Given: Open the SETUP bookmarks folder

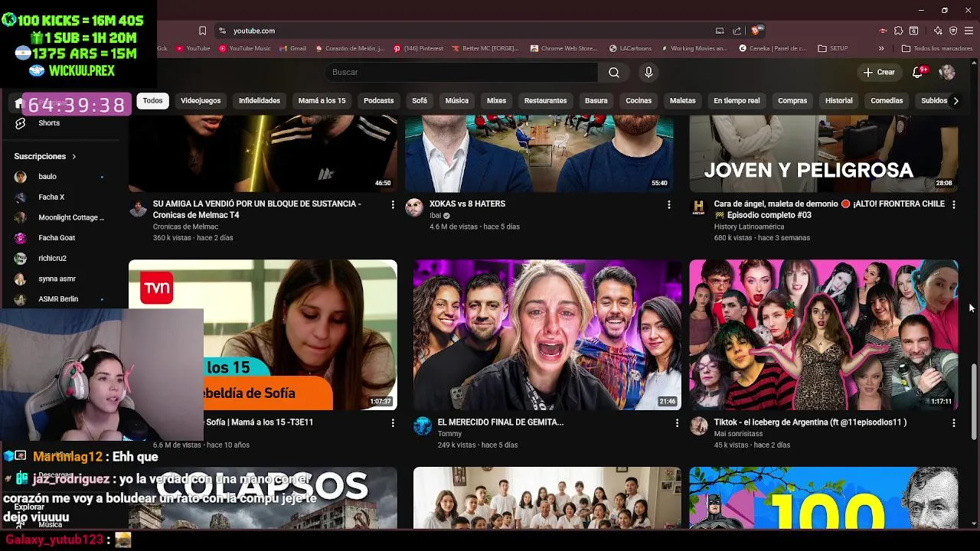Looking at the screenshot, I should click(x=833, y=48).
